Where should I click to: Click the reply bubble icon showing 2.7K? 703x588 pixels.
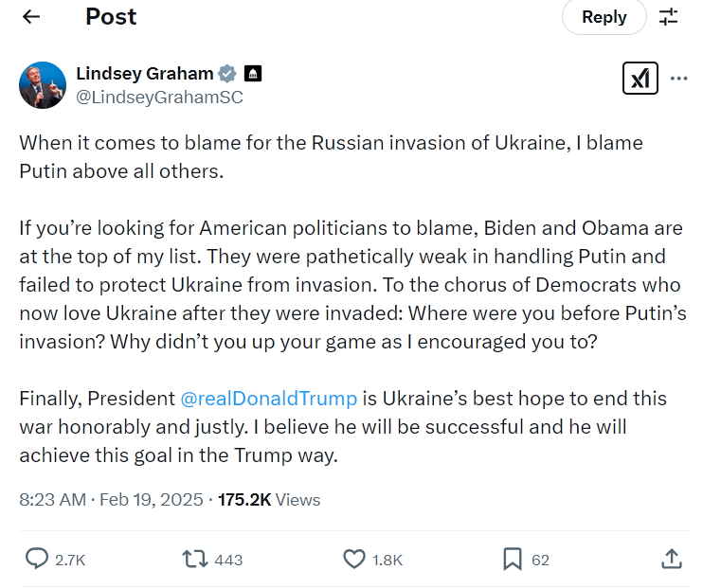(37, 559)
